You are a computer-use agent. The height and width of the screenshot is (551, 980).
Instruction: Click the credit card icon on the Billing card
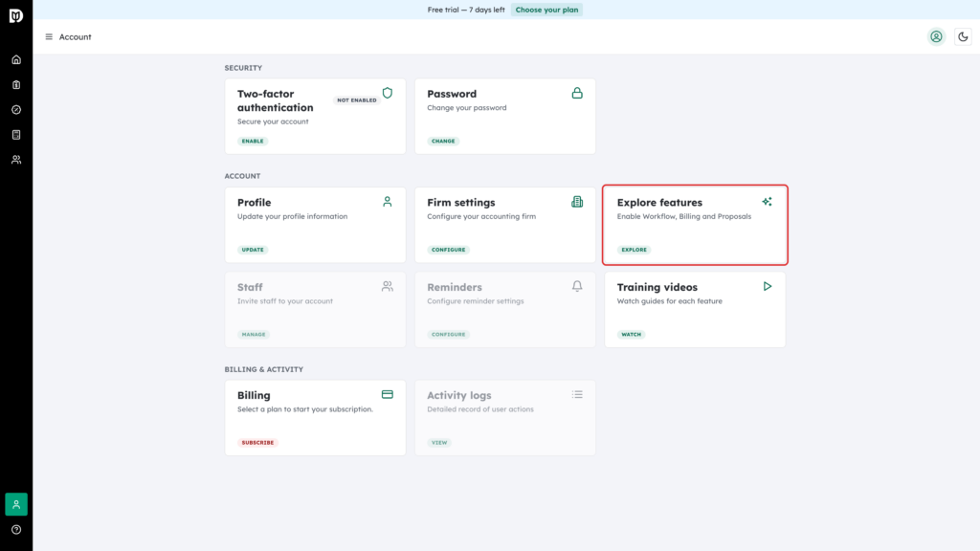tap(388, 395)
